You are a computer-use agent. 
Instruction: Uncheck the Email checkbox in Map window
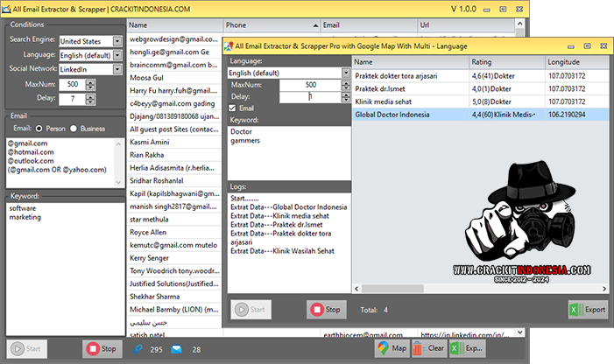point(233,108)
